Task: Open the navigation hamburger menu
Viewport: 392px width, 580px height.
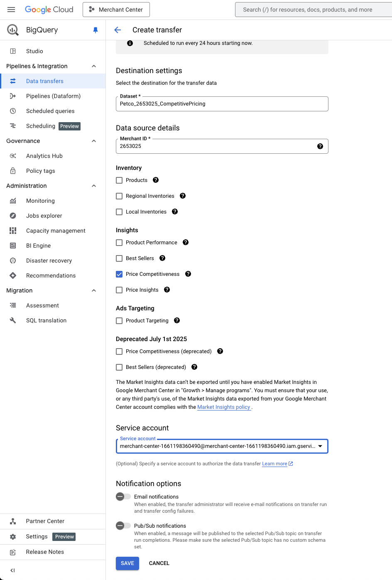Action: [x=11, y=9]
